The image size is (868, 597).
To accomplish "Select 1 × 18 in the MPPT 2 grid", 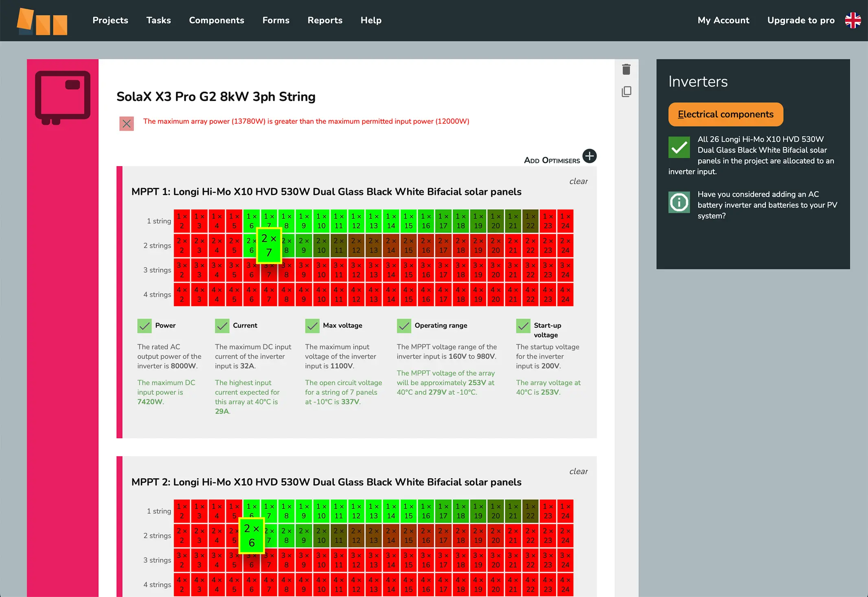I will (x=461, y=511).
